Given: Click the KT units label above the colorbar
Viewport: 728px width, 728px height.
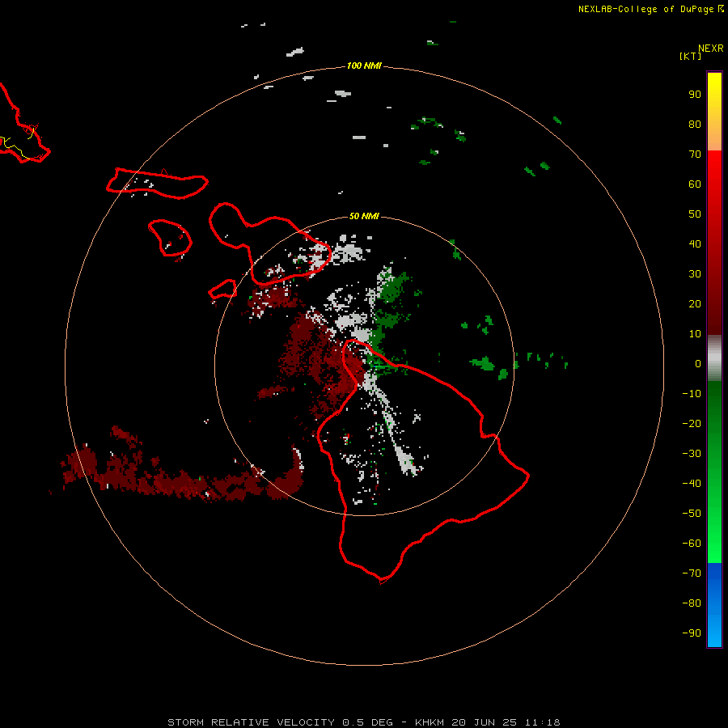Looking at the screenshot, I should click(x=691, y=56).
